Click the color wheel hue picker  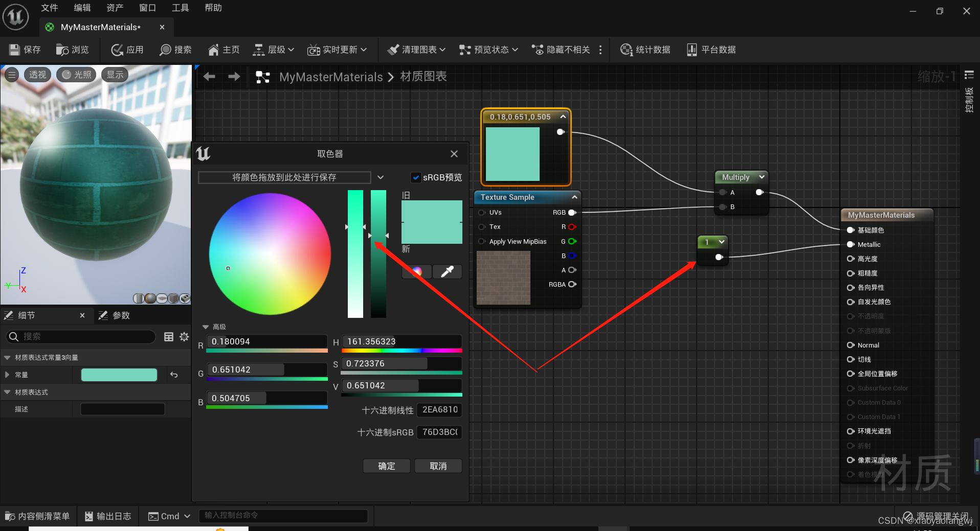[270, 254]
